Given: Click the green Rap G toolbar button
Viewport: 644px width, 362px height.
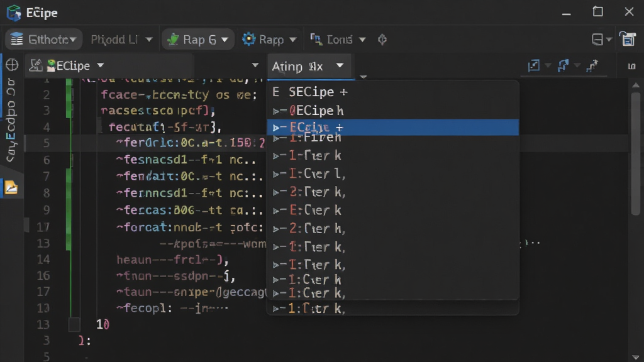Looking at the screenshot, I should [x=198, y=40].
